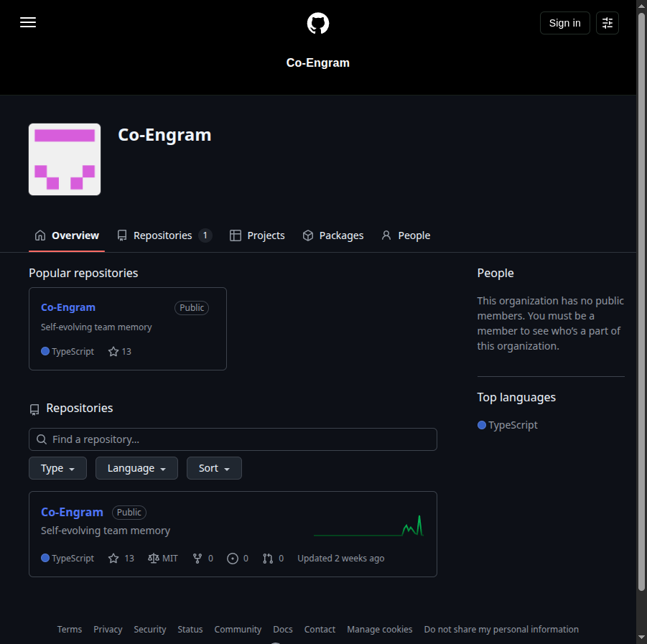Open the Docs footer link
The width and height of the screenshot is (647, 644).
pyautogui.click(x=283, y=629)
